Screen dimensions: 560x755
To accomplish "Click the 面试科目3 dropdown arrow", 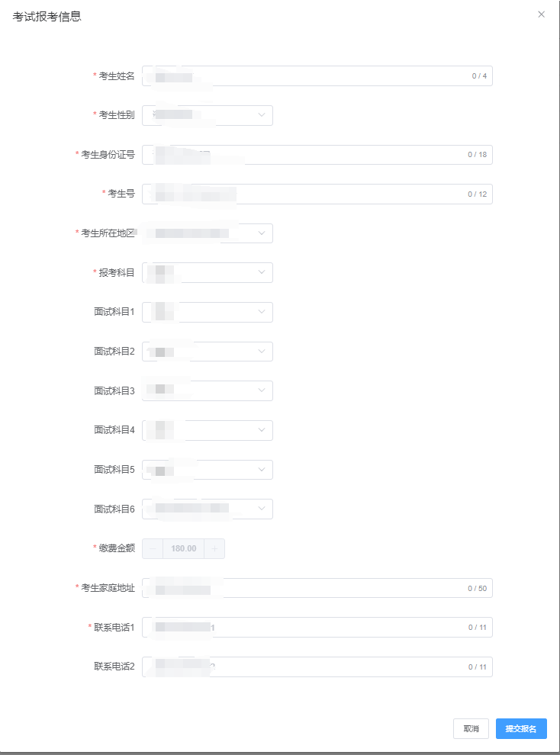I will [262, 390].
